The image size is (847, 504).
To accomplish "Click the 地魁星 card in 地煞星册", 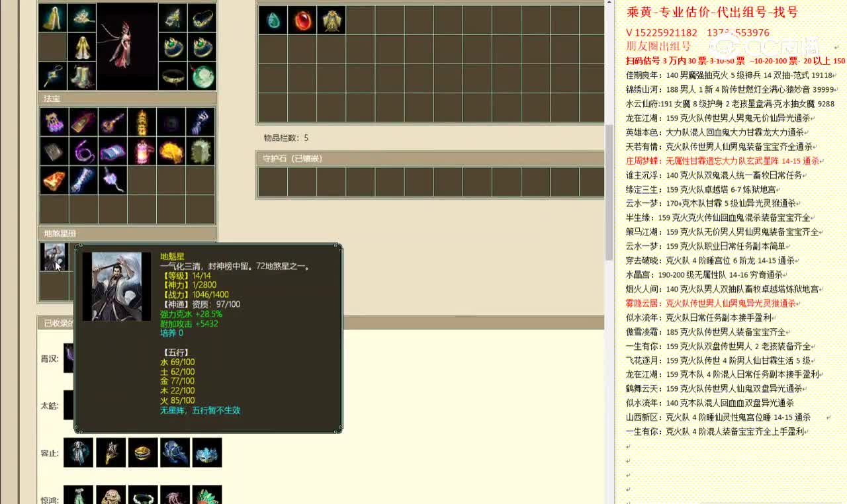I will coord(54,257).
